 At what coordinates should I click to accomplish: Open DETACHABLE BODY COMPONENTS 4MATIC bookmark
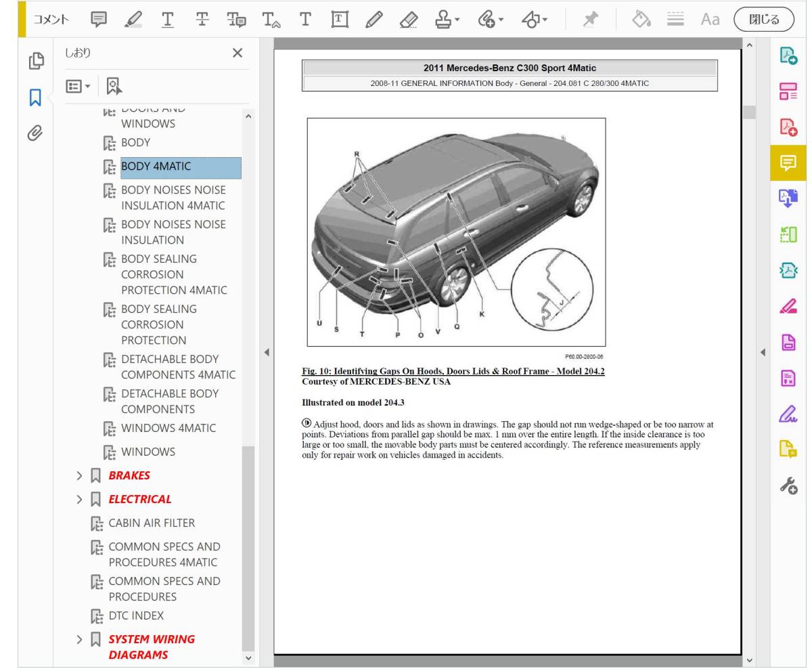[178, 367]
